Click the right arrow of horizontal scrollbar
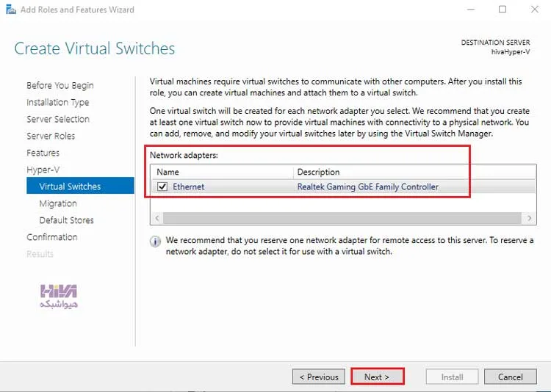The height and width of the screenshot is (392, 551). click(529, 218)
